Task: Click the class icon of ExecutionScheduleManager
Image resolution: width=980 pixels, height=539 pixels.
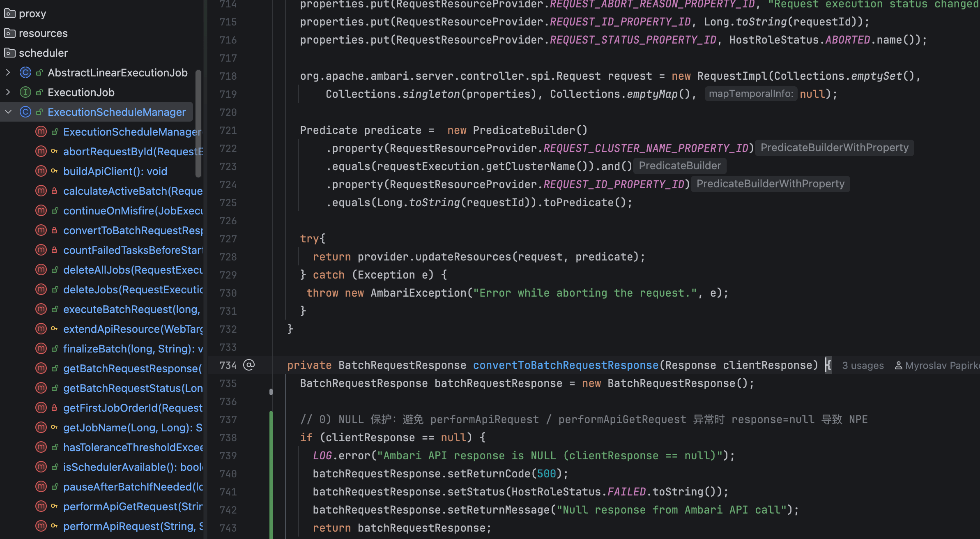Action: click(25, 112)
